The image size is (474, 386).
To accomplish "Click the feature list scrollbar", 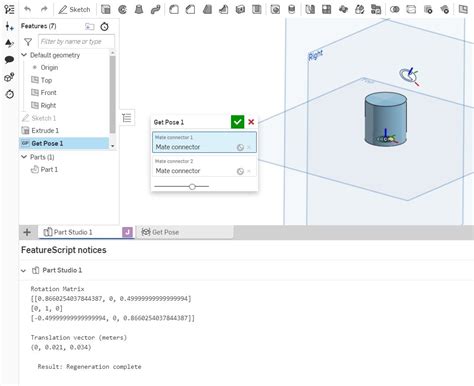I will pos(112,95).
